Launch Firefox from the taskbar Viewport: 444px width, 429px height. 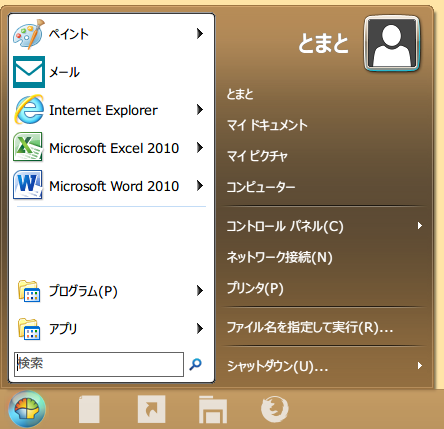275,409
